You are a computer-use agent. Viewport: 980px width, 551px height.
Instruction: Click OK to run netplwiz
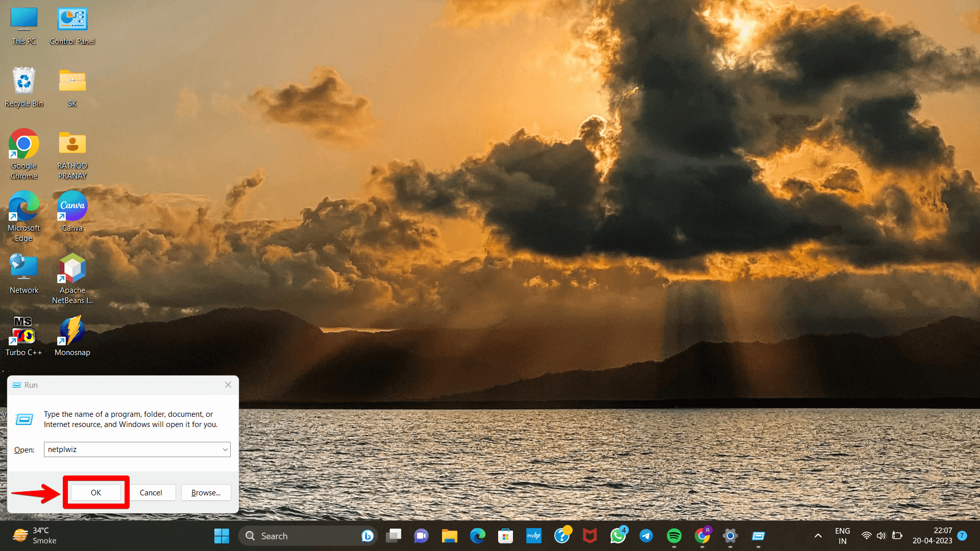95,492
